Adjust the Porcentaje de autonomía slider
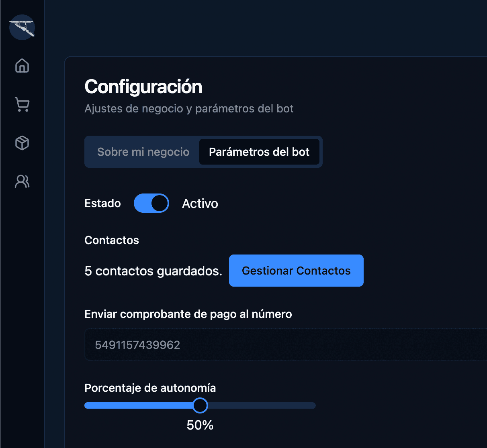This screenshot has height=448, width=487. 200,405
